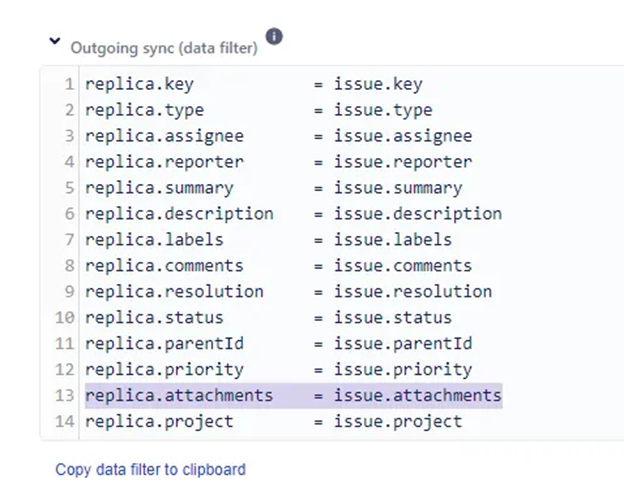
Task: Place cursor at issue.labels
Action: point(393,240)
